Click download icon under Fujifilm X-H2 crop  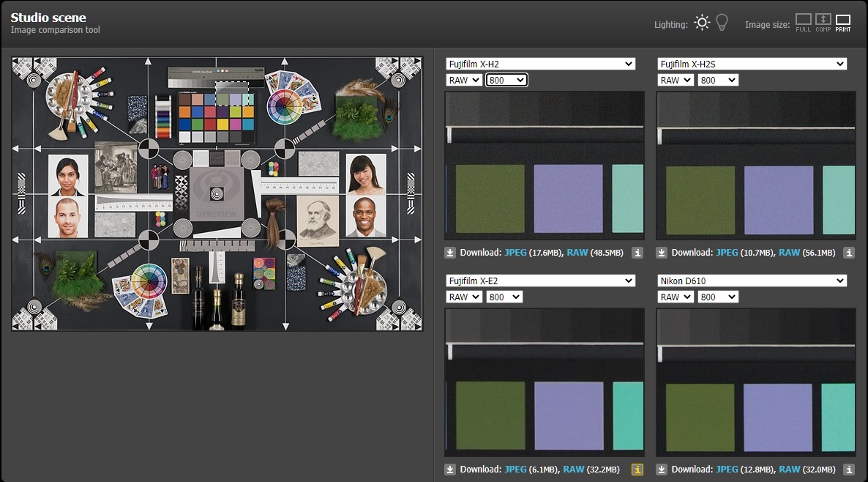450,253
